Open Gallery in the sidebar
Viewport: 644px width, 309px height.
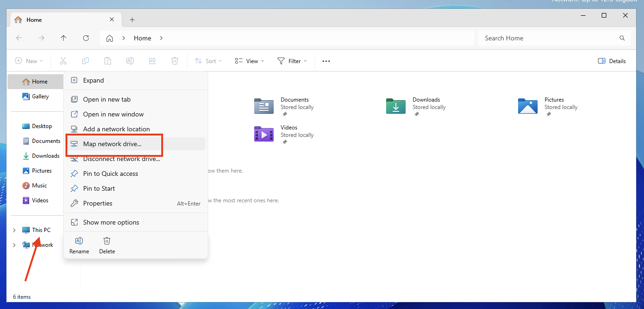pyautogui.click(x=40, y=97)
